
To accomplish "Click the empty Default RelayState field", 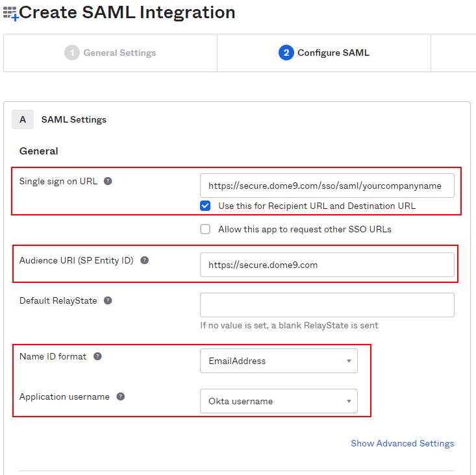I will (x=327, y=305).
